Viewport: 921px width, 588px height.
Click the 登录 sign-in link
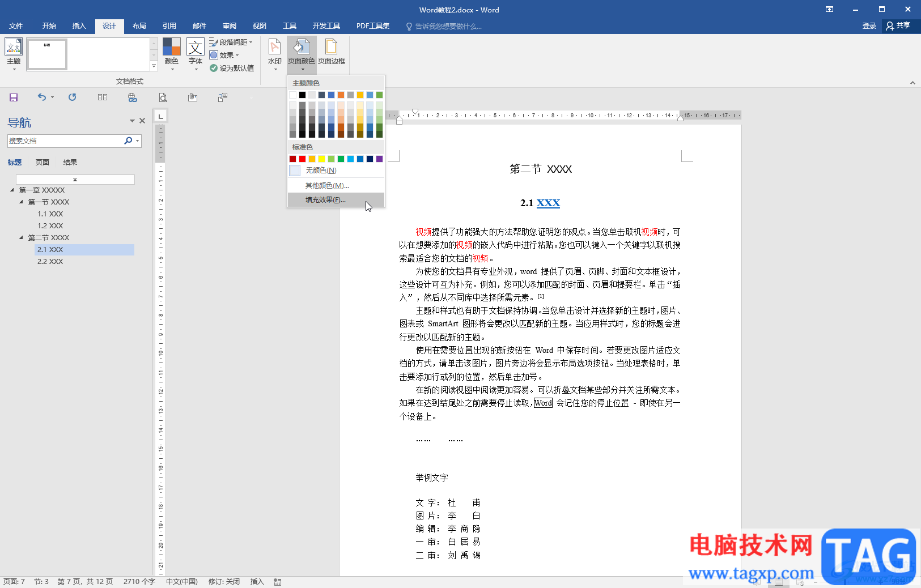point(869,26)
